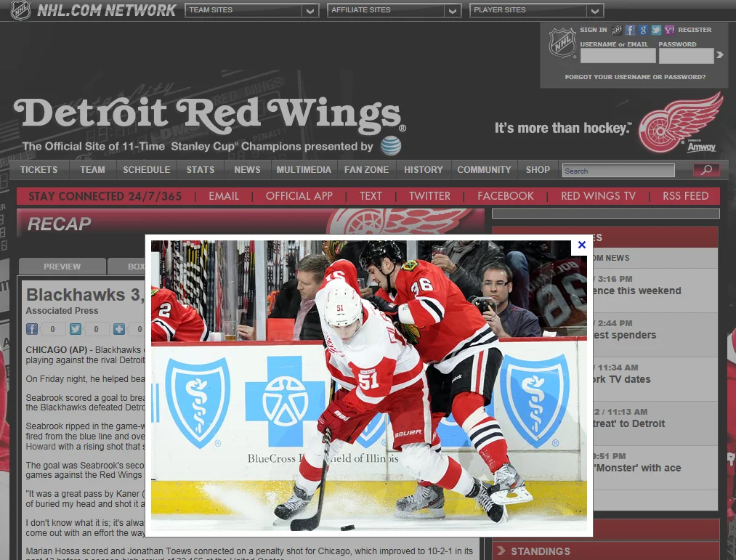
Task: Click the Facebook link in Stay Connected bar
Action: tap(506, 195)
